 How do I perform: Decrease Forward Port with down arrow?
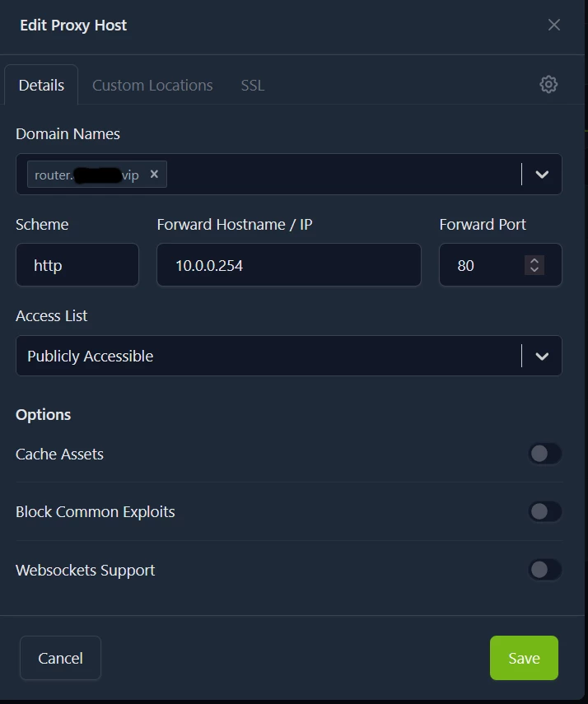[534, 269]
